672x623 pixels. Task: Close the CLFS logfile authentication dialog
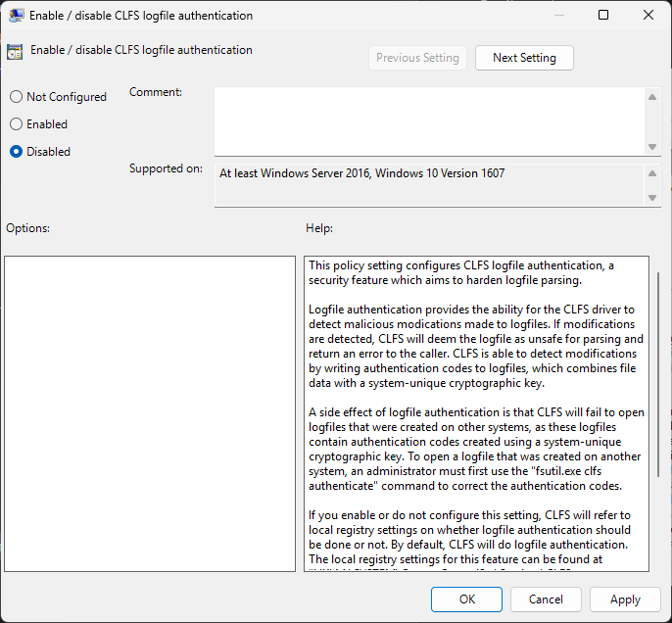coord(648,16)
